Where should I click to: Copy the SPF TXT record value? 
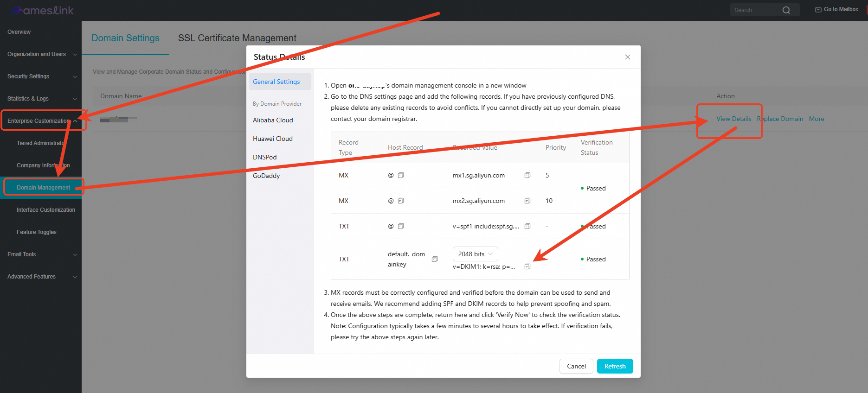tap(527, 226)
